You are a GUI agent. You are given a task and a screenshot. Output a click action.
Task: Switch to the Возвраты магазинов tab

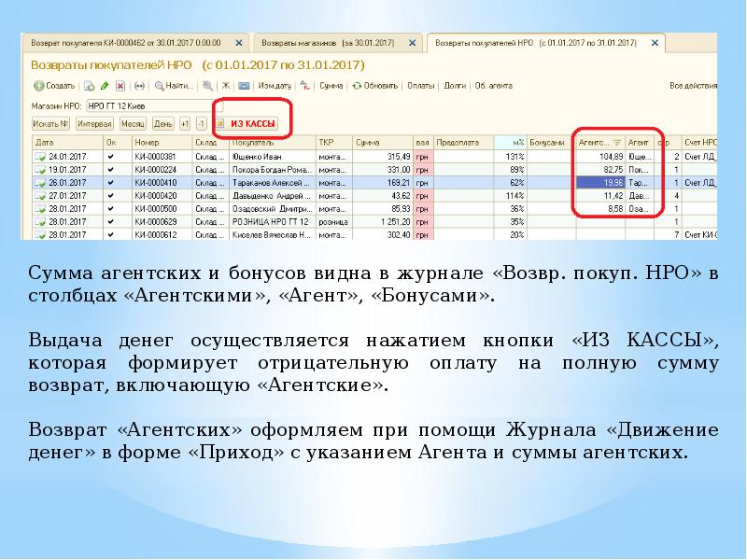pos(328,43)
